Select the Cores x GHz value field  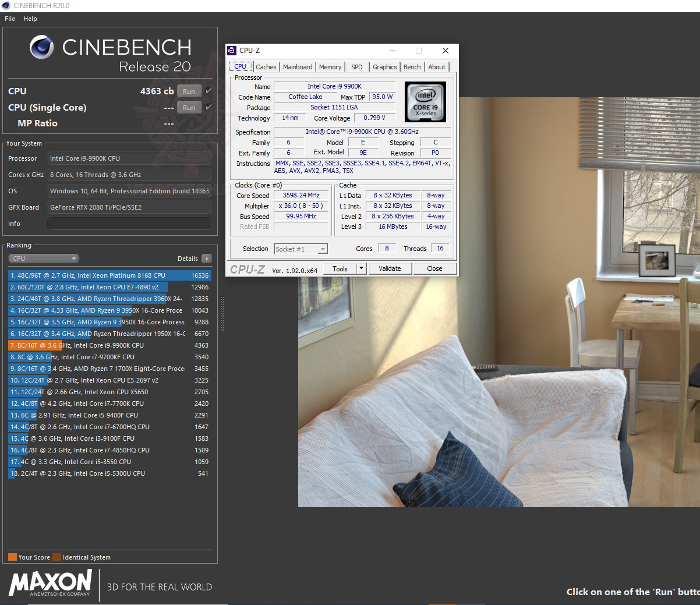[129, 175]
